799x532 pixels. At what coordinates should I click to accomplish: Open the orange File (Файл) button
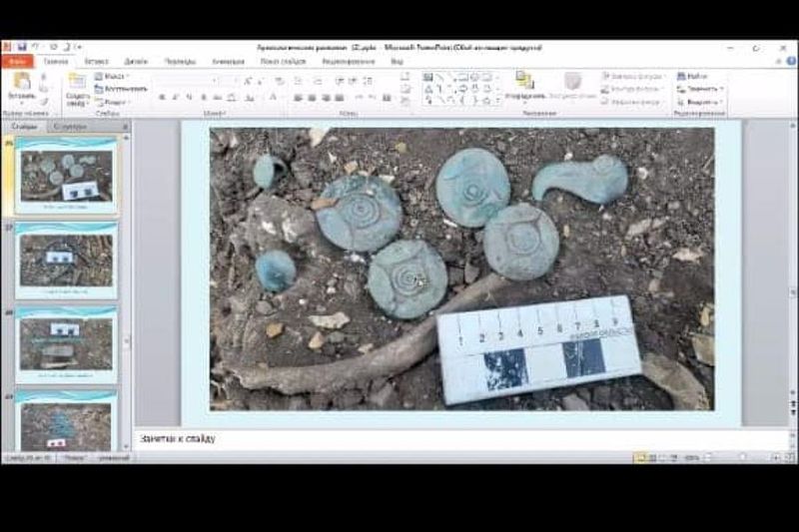pyautogui.click(x=16, y=61)
